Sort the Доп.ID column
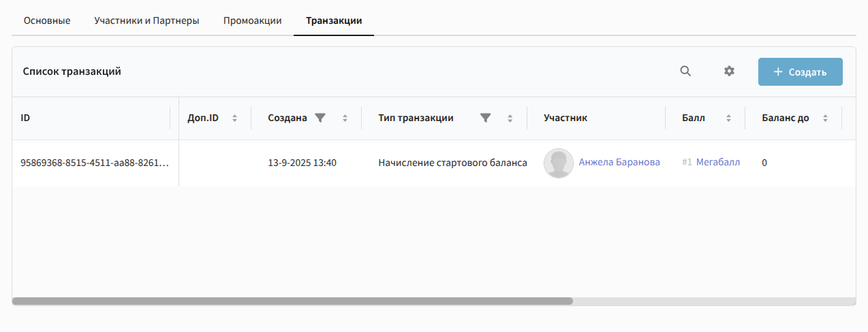This screenshot has height=332, width=868. [x=234, y=118]
